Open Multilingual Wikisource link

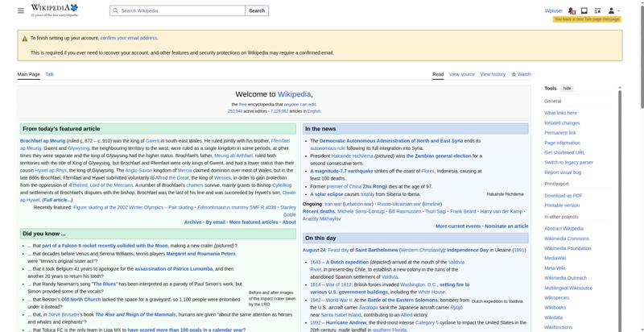tap(568, 288)
